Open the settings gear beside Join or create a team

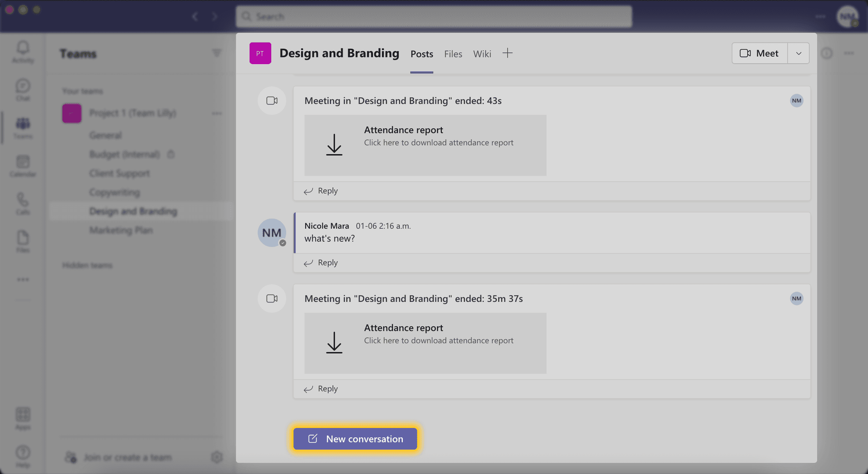217,457
